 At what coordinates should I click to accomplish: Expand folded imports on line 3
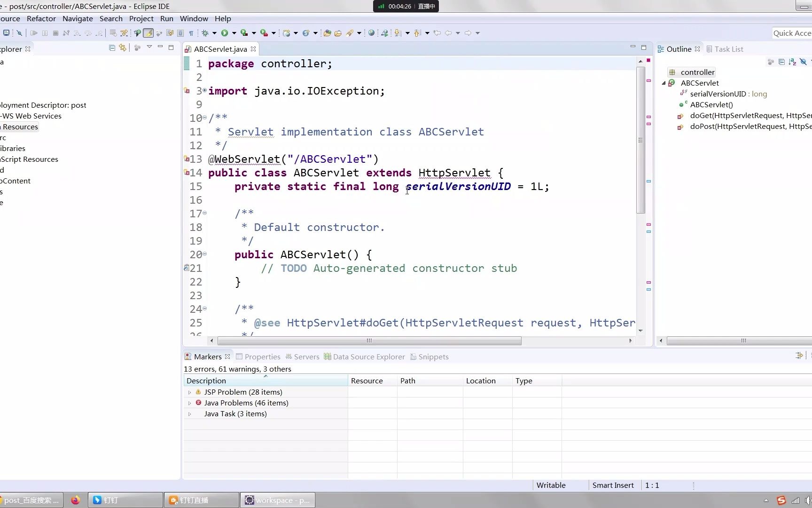pos(204,90)
